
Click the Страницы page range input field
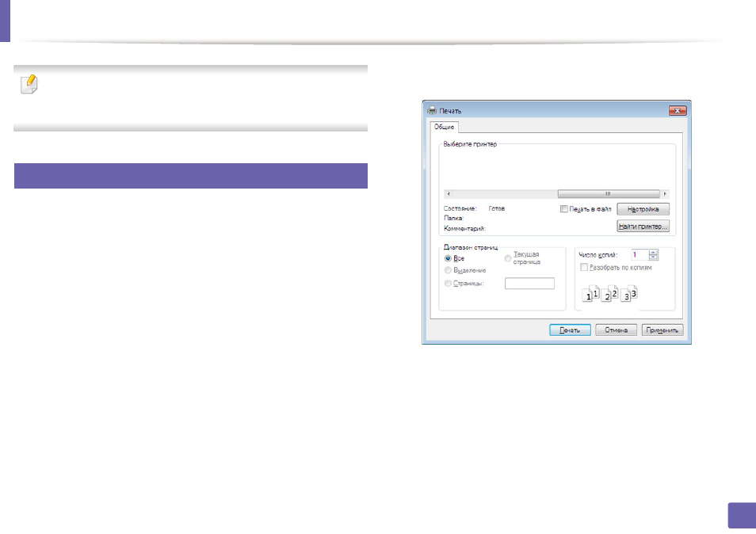coord(529,284)
